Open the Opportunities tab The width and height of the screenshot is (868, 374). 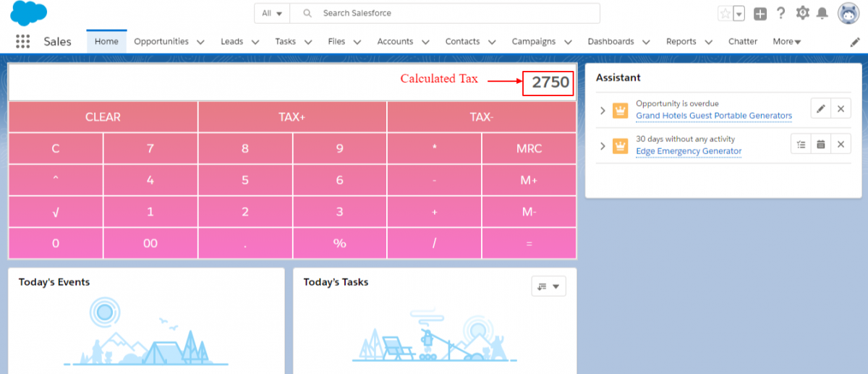pos(161,42)
